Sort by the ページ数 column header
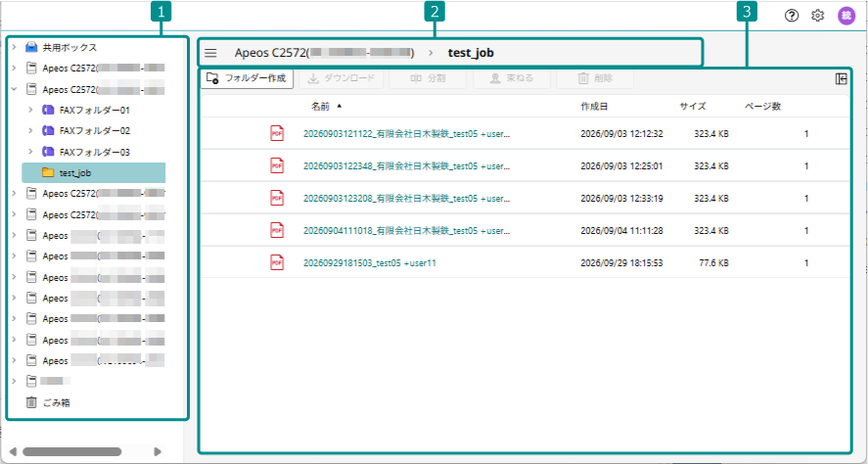 pos(762,107)
